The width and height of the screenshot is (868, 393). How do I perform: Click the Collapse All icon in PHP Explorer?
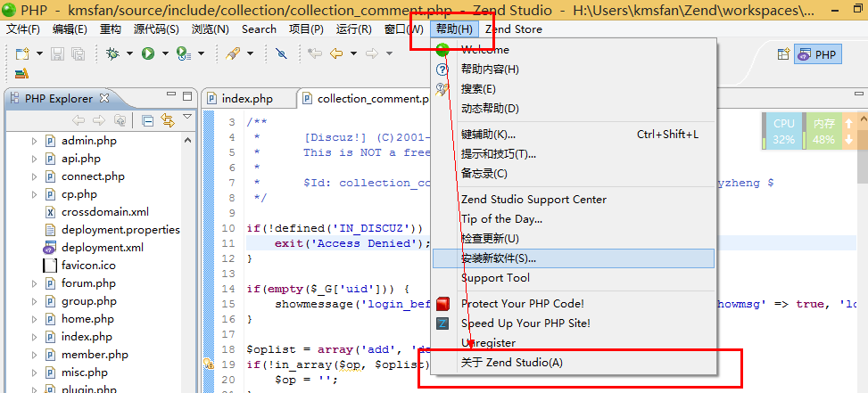tap(147, 120)
